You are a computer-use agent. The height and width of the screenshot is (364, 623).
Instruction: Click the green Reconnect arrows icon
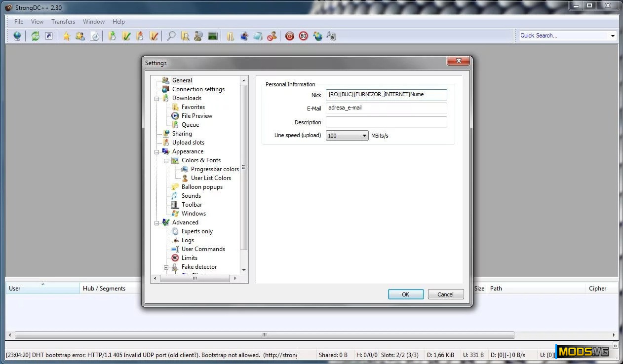[x=36, y=36]
